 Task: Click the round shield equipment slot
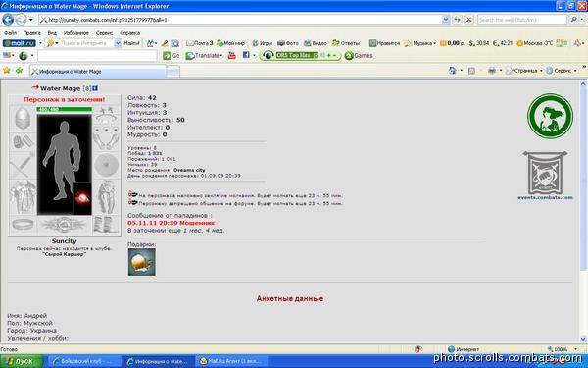(x=107, y=165)
